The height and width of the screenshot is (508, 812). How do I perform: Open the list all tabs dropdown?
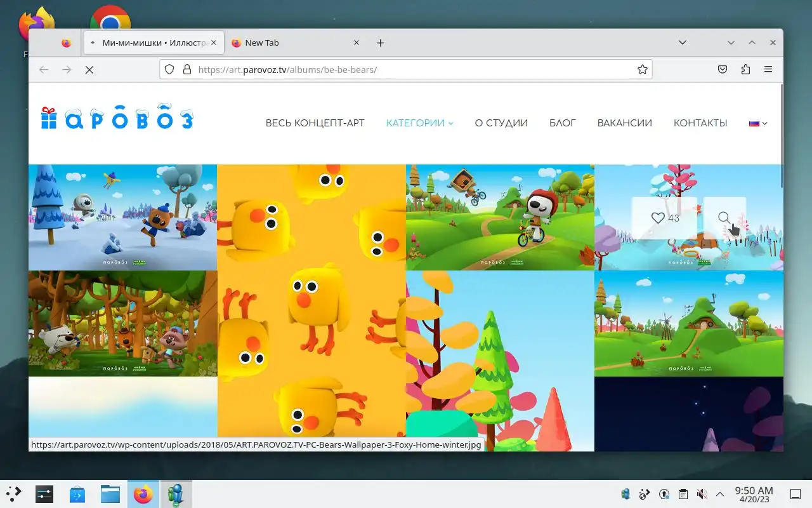683,43
